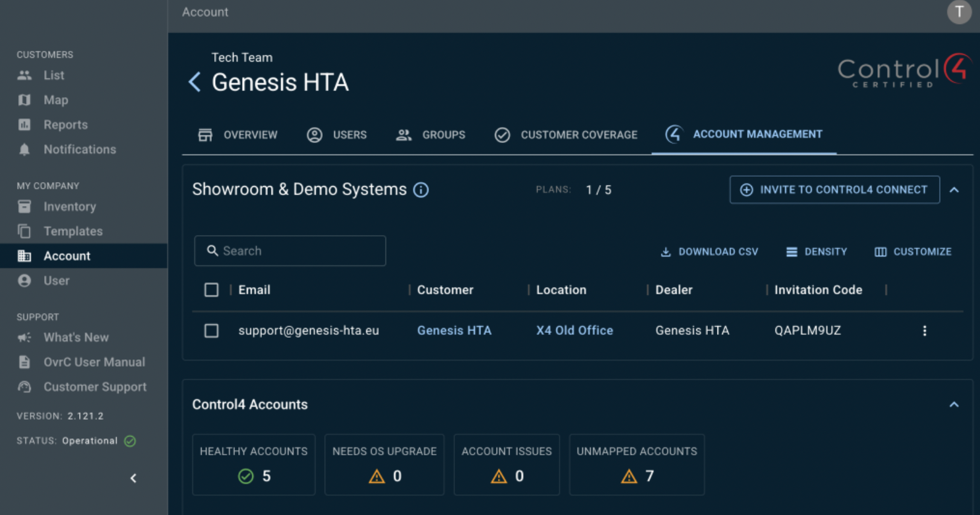
Task: Click the info icon next to Showroom & Demo Systems
Action: [421, 190]
